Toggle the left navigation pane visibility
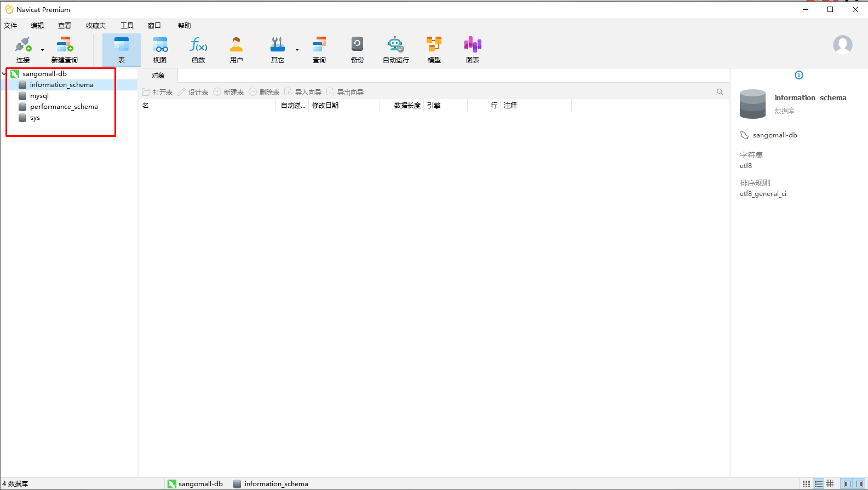Screen dimensions: 868x490 (x=847, y=484)
